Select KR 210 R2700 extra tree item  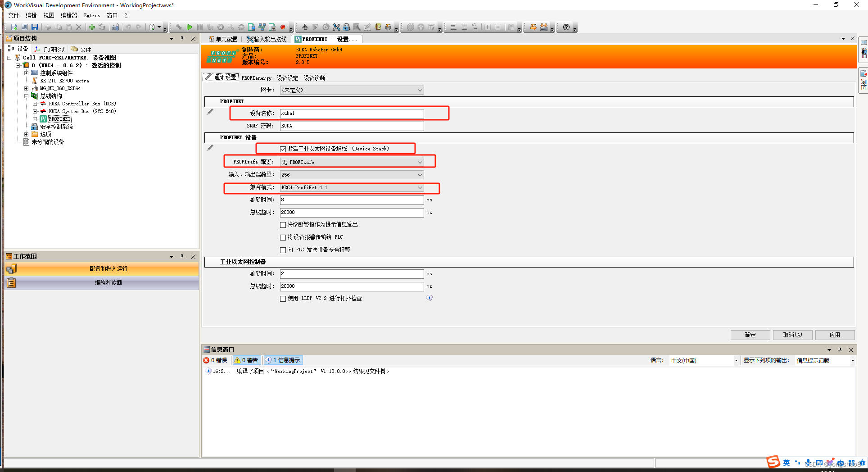click(64, 81)
